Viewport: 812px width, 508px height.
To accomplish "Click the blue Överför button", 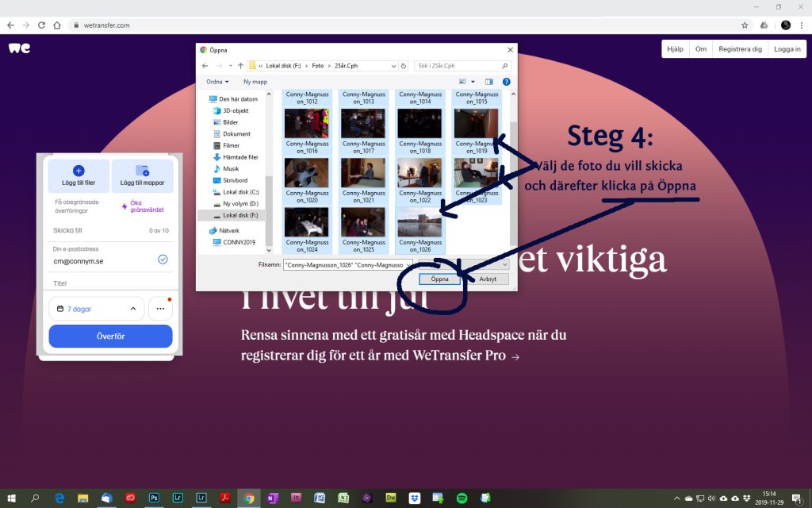I will (x=110, y=336).
